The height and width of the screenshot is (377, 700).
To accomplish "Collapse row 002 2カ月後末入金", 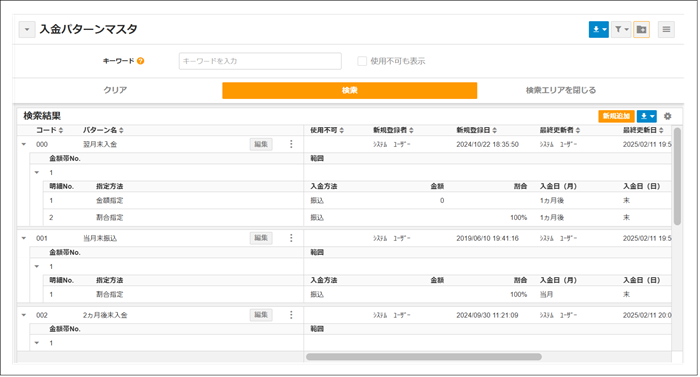I will (24, 315).
